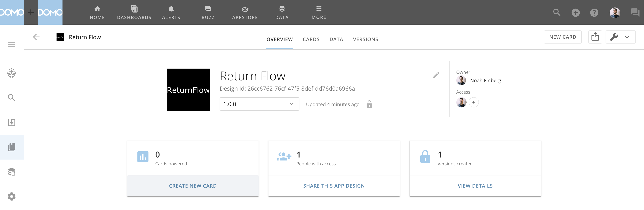
Task: Click the Asset Library icon in left sidebar
Action: (12, 147)
